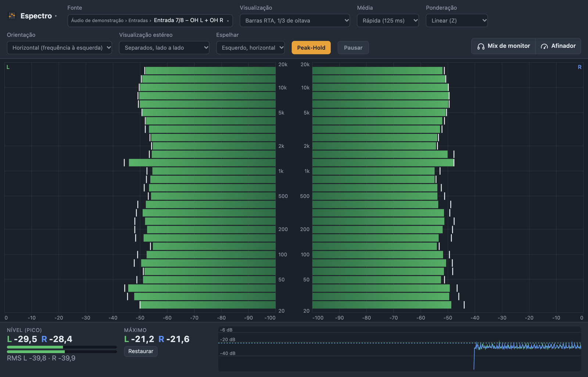Click the Afinador label
Viewport: 588px width, 377px height.
(x=563, y=46)
